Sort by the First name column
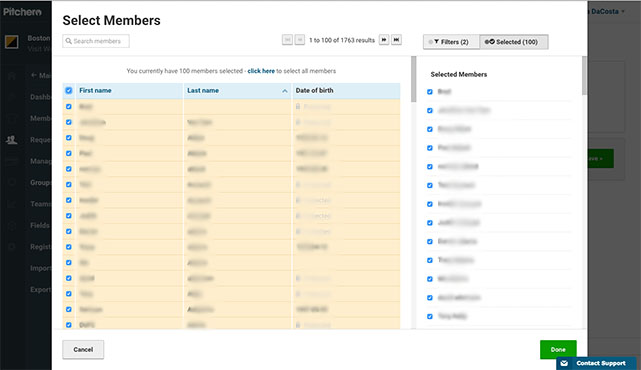This screenshot has width=641, height=370. click(x=95, y=90)
